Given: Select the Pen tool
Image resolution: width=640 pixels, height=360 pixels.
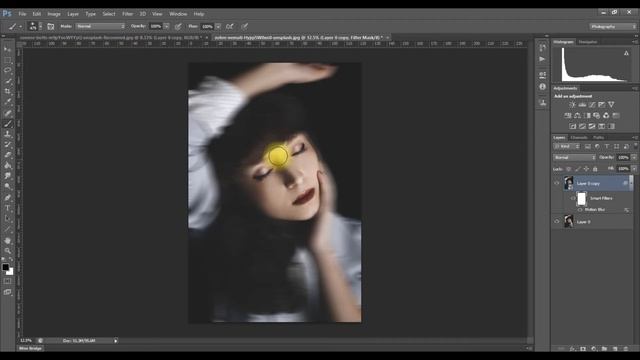Looking at the screenshot, I should pos(7,198).
